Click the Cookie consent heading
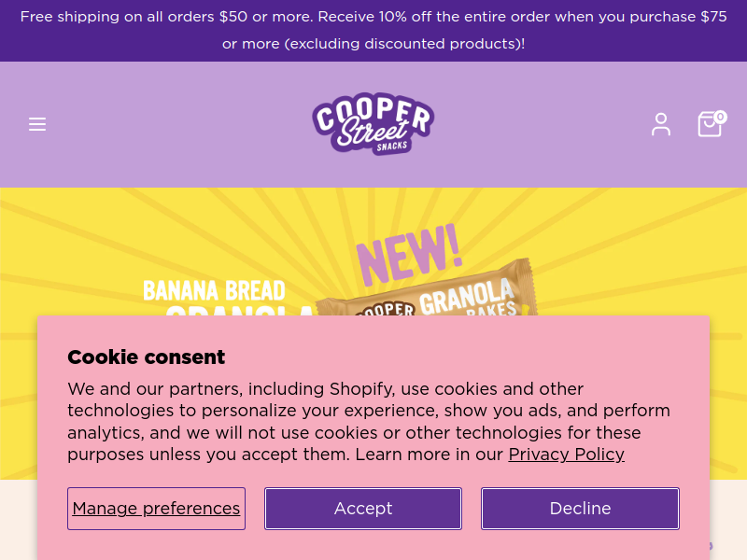Viewport: 747px width, 560px height. [x=146, y=357]
